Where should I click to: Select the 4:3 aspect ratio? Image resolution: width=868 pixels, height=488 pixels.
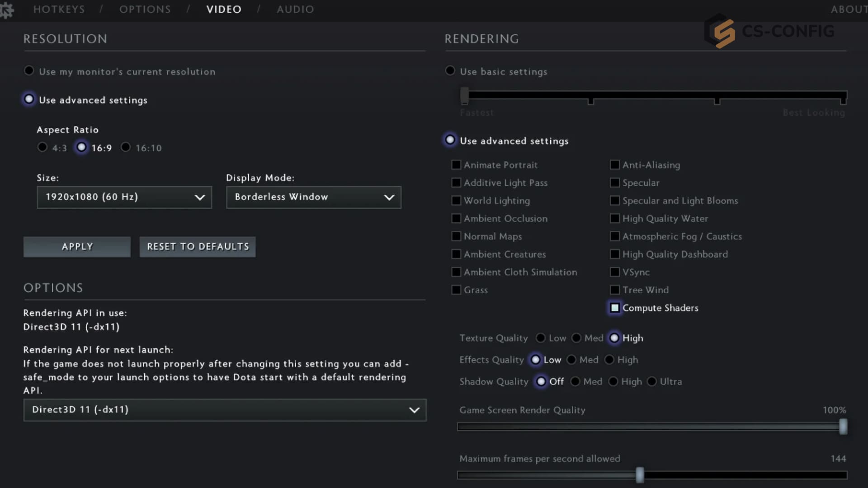click(42, 147)
